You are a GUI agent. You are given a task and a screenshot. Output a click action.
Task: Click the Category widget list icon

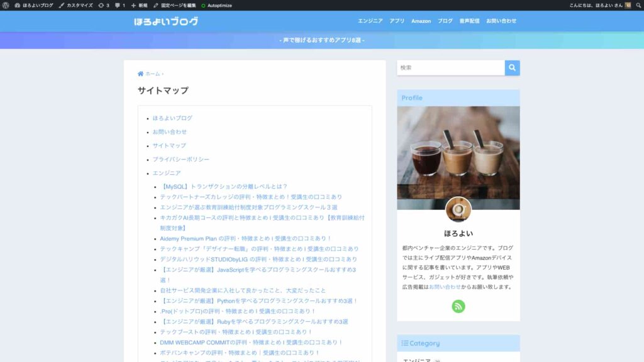[404, 343]
